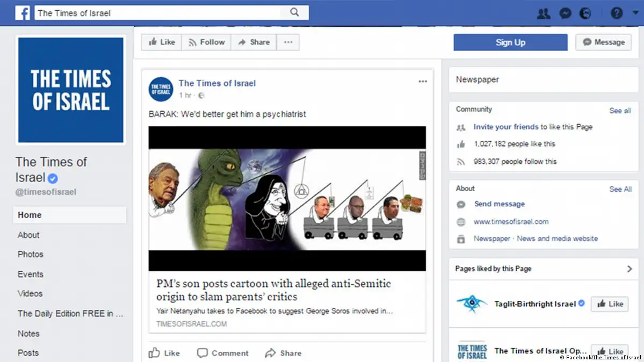Expand Pages liked by this Page chevron

pos(629,269)
